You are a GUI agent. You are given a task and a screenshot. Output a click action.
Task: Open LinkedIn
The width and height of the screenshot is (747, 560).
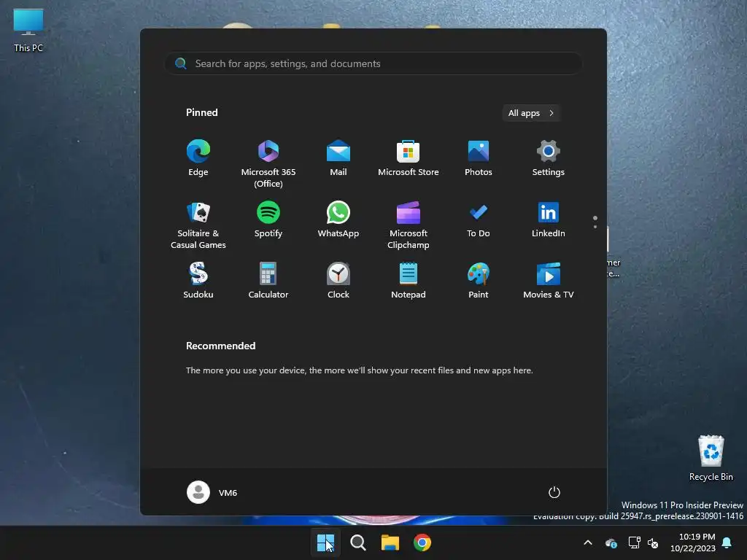coord(549,220)
